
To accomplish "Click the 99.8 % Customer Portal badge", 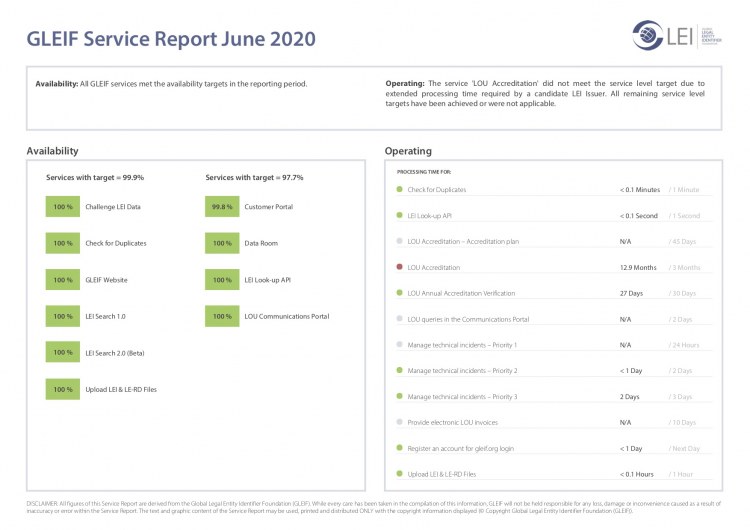I will [222, 207].
